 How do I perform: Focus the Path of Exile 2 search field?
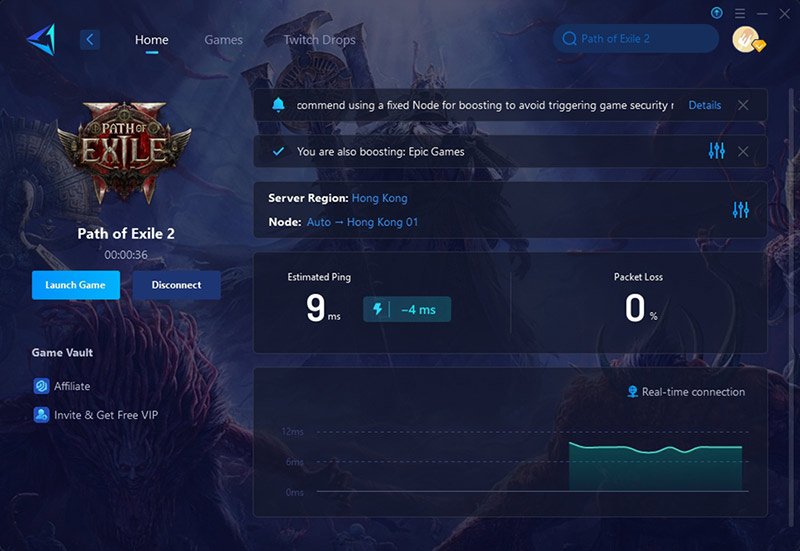[x=636, y=38]
